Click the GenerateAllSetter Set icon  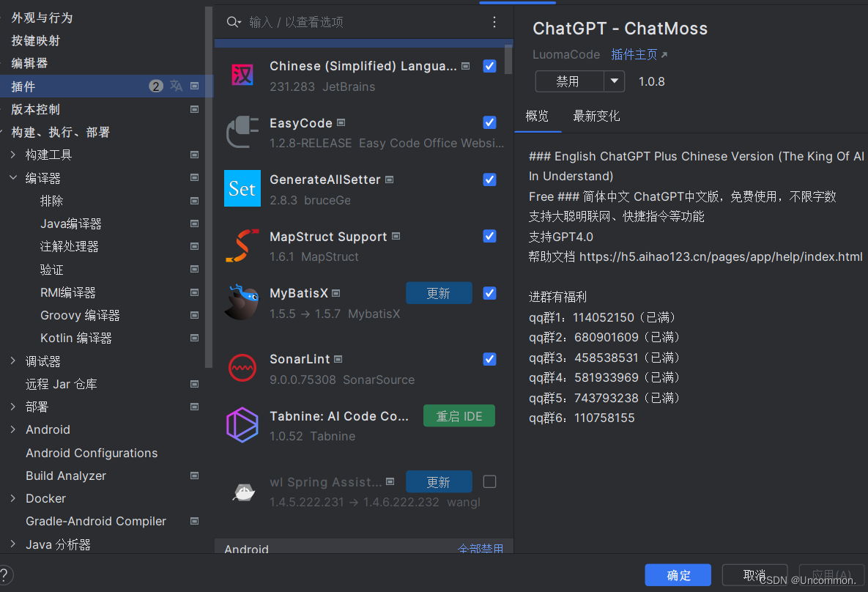pos(242,188)
